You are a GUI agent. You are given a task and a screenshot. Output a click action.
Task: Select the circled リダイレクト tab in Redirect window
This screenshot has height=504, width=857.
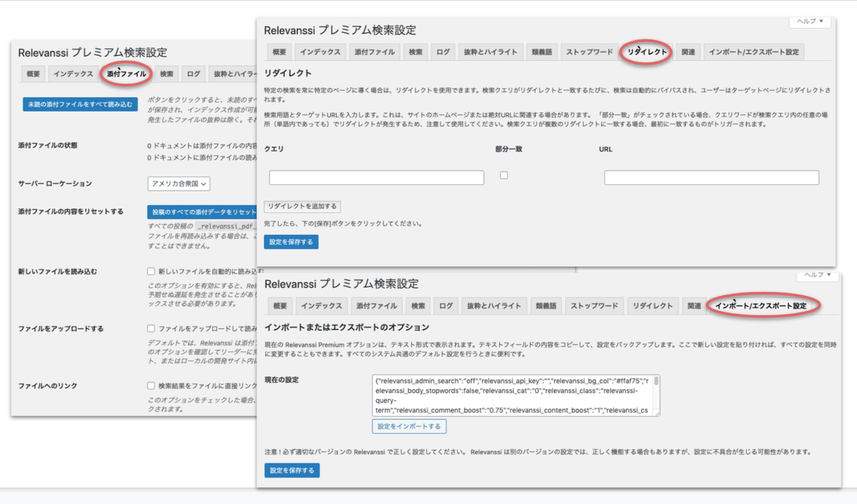pyautogui.click(x=647, y=52)
